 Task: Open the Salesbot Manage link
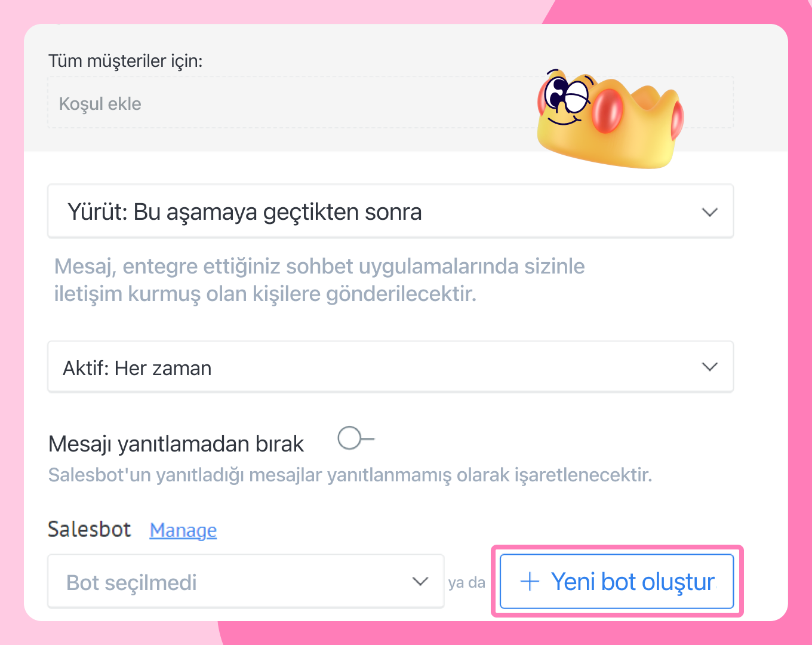[183, 530]
